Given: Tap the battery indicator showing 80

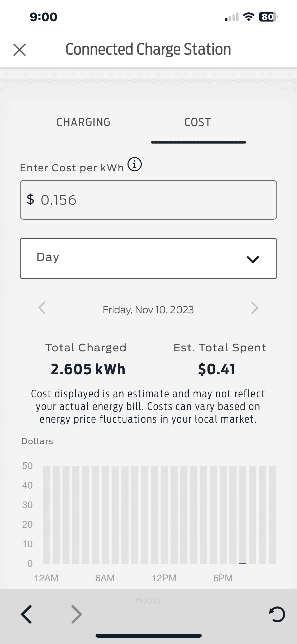Looking at the screenshot, I should tap(268, 17).
